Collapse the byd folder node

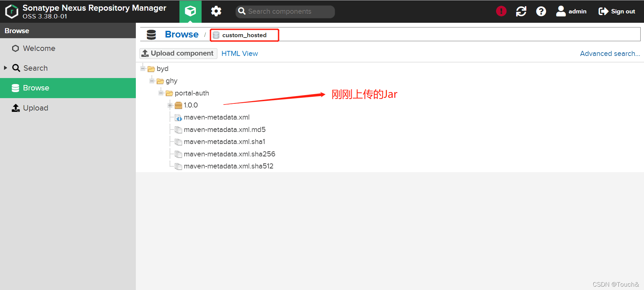point(143,69)
